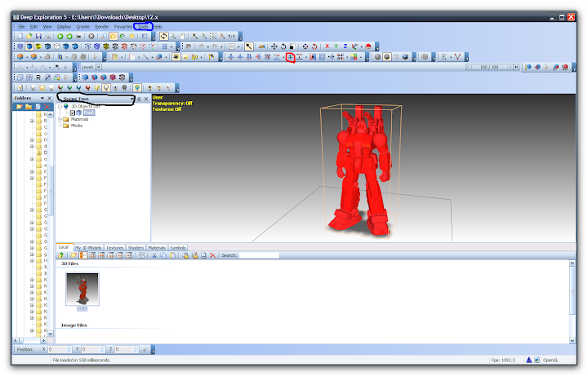Go back with green left arrow
Viewport: 588px width, 376px height.
[60, 37]
